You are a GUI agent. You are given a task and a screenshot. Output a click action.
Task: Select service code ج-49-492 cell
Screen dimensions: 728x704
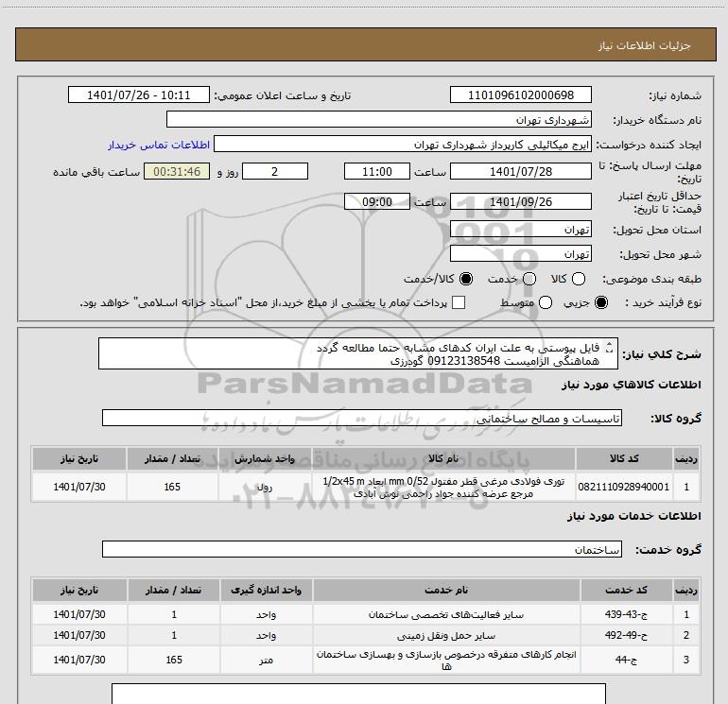626,635
